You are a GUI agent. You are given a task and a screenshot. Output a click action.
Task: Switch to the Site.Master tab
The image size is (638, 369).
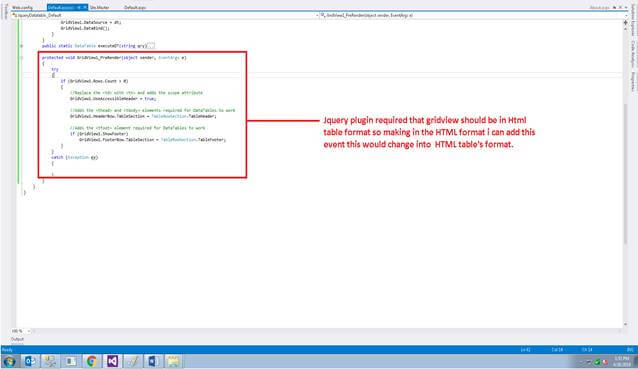[x=100, y=8]
